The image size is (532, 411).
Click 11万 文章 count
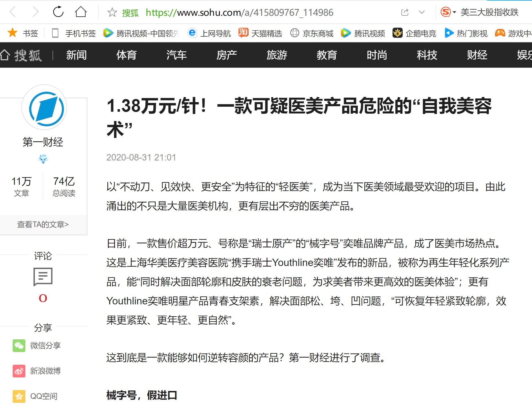(x=21, y=186)
